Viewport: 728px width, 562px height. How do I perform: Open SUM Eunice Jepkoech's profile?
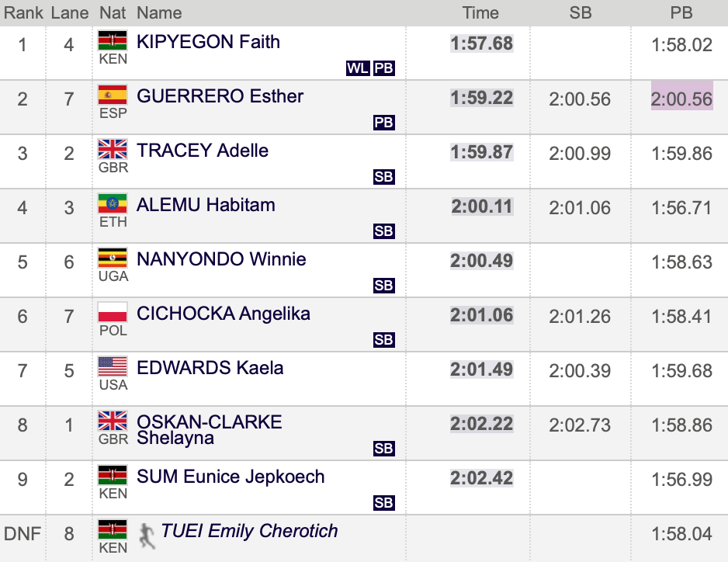(x=231, y=477)
